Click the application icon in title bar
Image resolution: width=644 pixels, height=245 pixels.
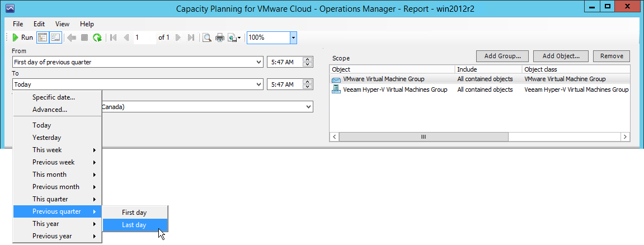(x=10, y=8)
